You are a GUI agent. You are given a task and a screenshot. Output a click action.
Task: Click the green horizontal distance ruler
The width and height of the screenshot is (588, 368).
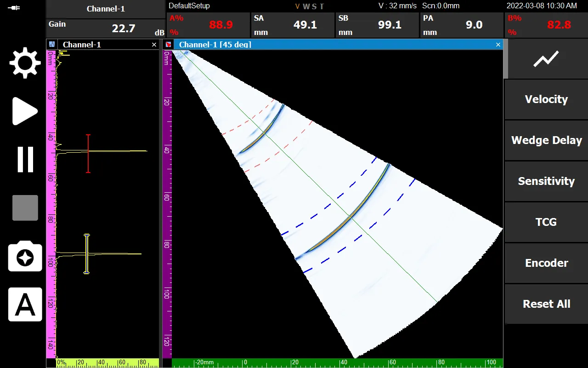pos(337,363)
